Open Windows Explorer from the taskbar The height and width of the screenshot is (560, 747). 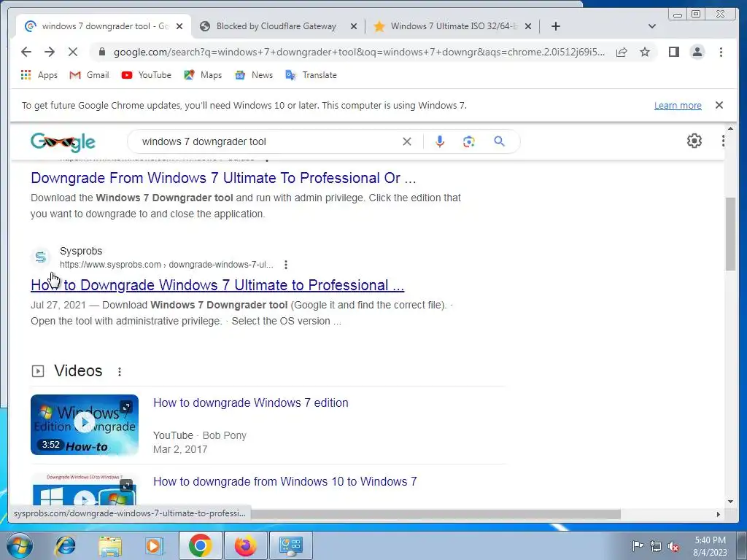click(x=110, y=545)
